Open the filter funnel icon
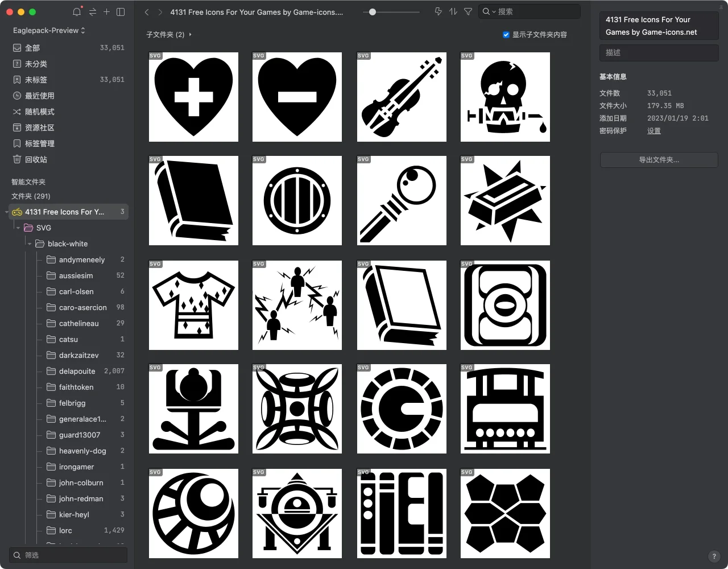Viewport: 728px width, 569px height. click(x=468, y=11)
